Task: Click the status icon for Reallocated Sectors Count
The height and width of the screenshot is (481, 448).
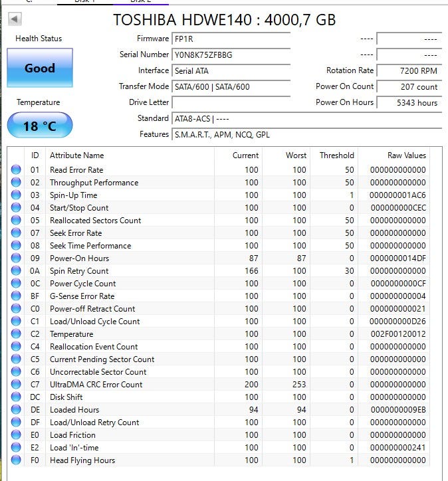Action: 16,220
